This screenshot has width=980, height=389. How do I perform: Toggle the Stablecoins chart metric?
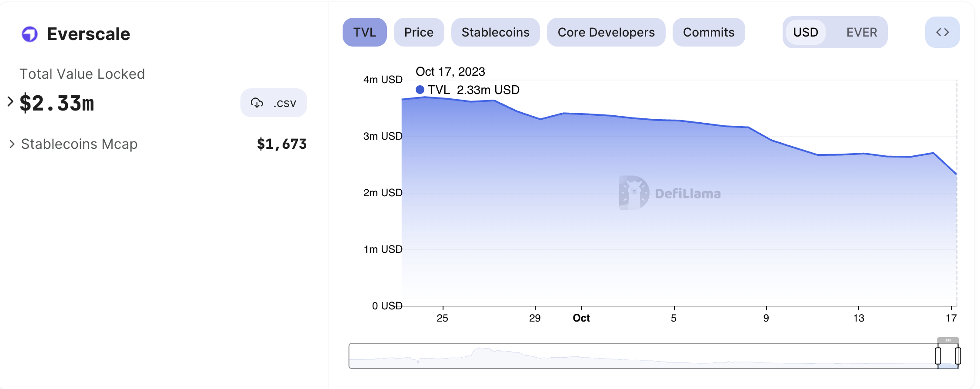tap(495, 32)
